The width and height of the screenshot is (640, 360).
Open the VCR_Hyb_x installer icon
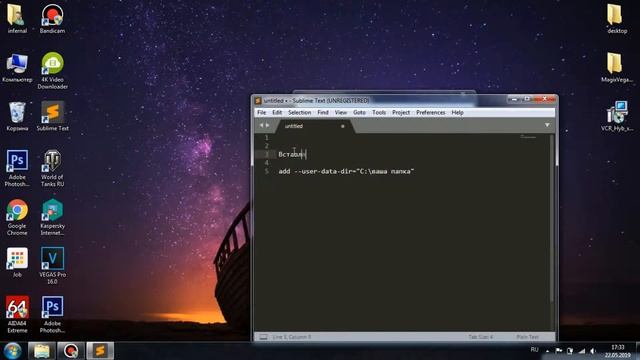616,116
